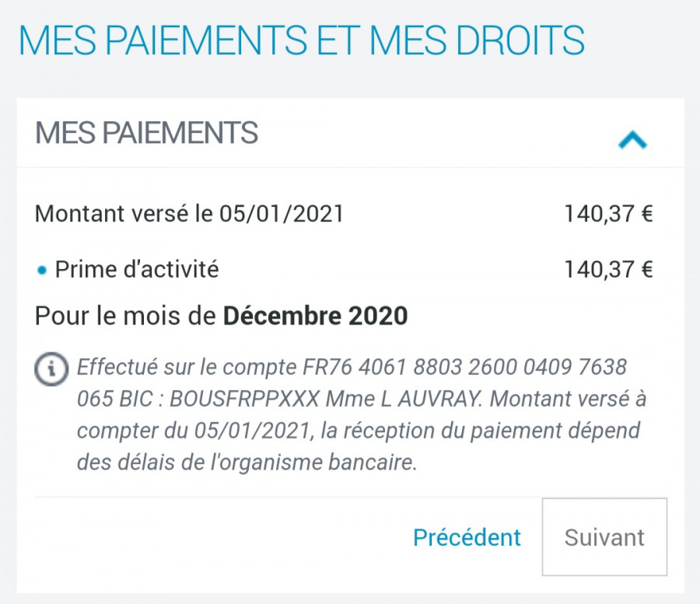Click the MES PAIEMENTS ET MES DROITS title
The image size is (700, 604).
(301, 40)
